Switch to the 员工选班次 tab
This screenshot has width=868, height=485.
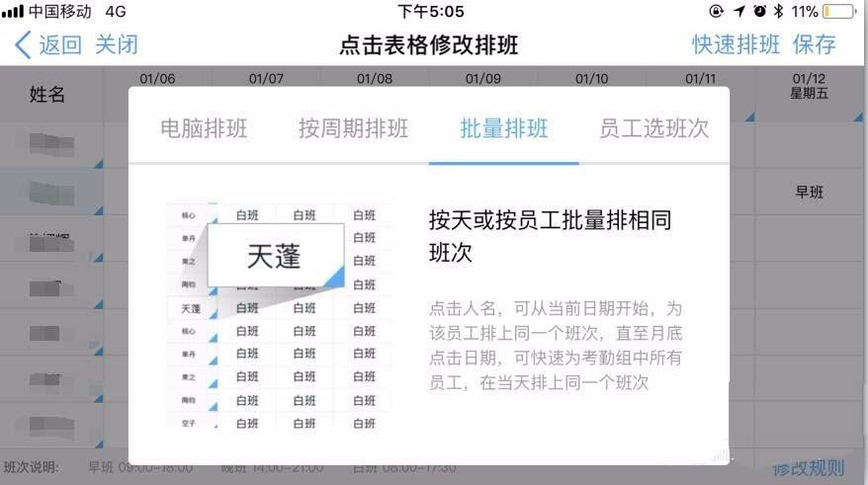click(653, 128)
